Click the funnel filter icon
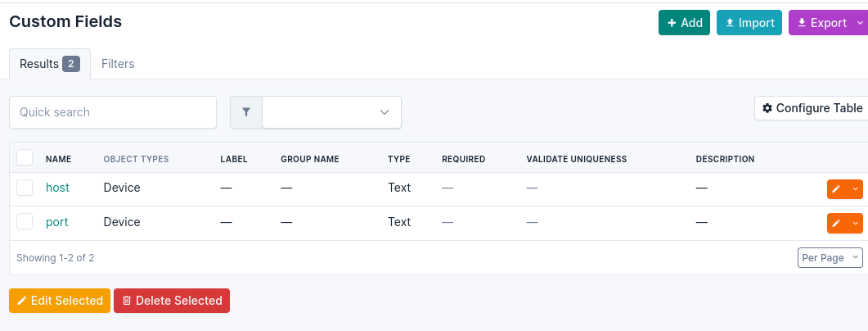 (x=246, y=112)
